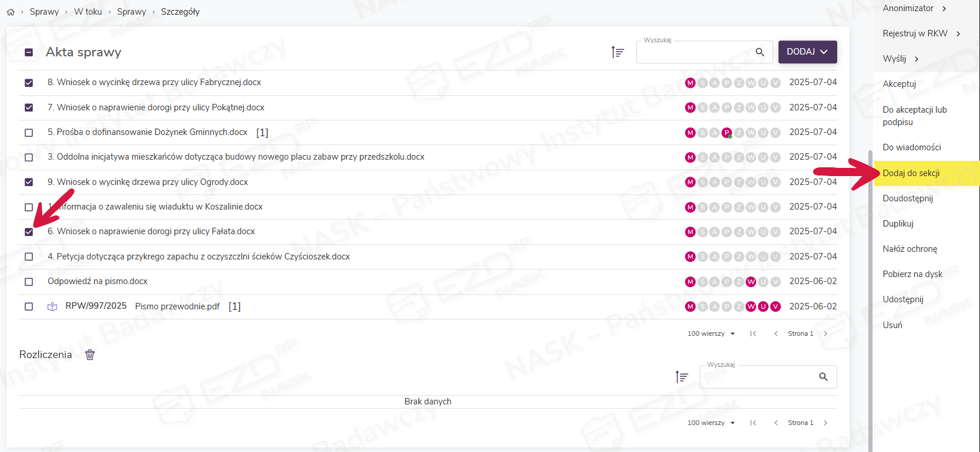Click the sort icon beside Akta sprawy search

[x=617, y=52]
